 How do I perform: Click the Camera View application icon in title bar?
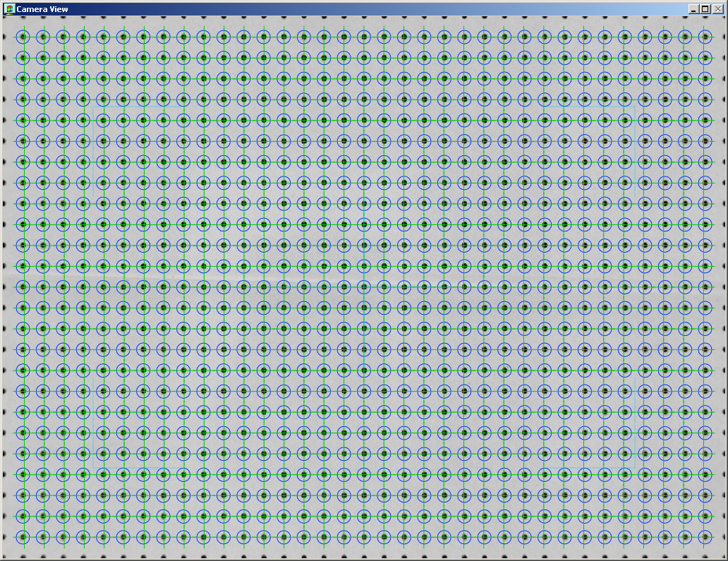pos(10,9)
